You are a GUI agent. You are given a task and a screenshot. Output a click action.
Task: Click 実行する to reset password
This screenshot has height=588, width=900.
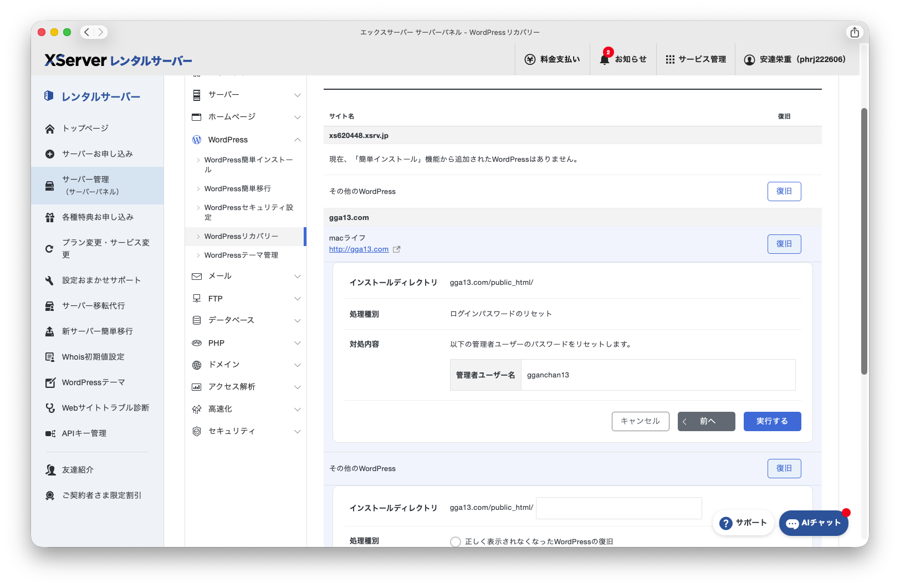773,421
